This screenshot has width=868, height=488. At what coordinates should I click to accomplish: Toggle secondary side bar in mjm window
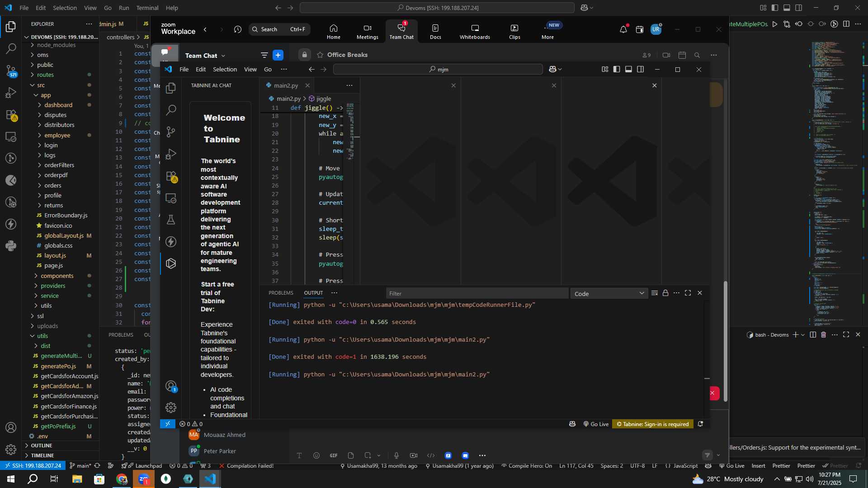(x=640, y=69)
